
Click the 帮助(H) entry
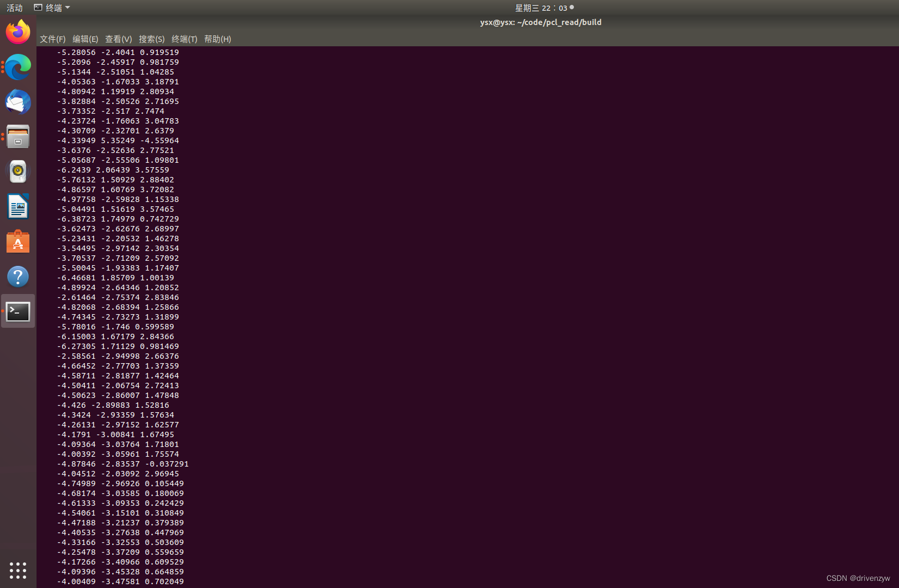click(217, 39)
